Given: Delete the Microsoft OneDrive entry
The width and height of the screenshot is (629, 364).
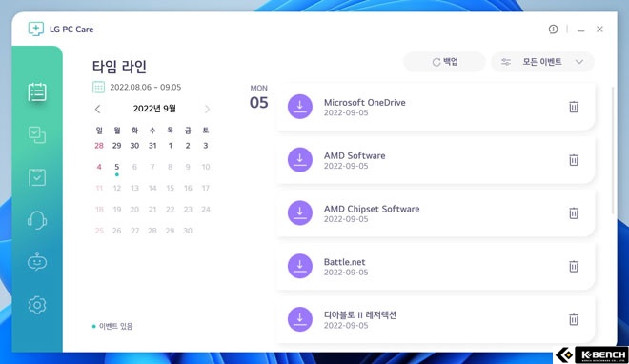Looking at the screenshot, I should (574, 107).
